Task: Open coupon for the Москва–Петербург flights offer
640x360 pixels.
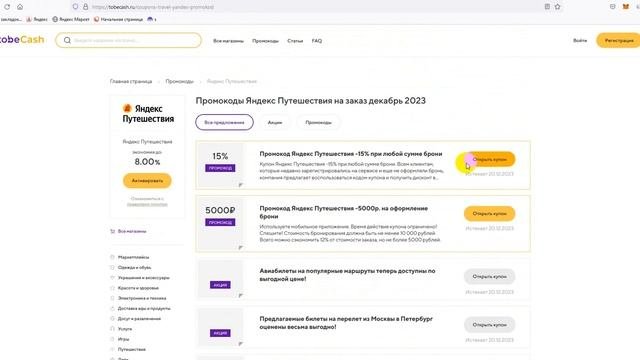Action: [489, 325]
